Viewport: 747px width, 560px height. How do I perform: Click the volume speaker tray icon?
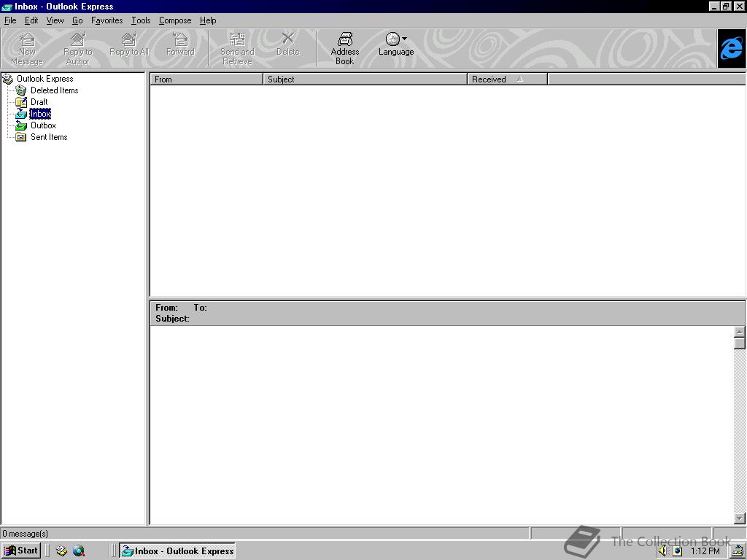click(663, 551)
